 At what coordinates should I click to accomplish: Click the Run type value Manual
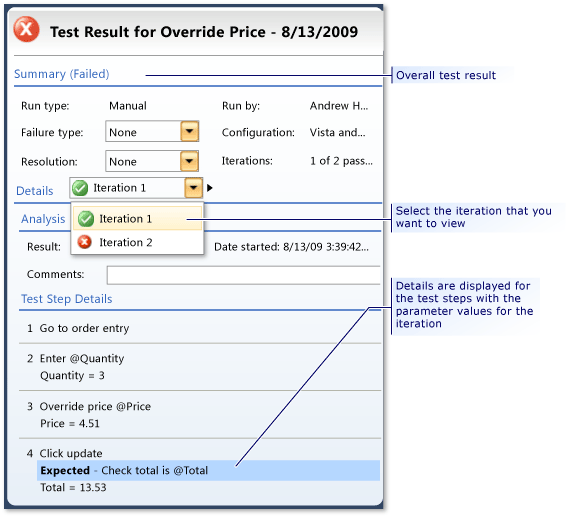pyautogui.click(x=128, y=106)
